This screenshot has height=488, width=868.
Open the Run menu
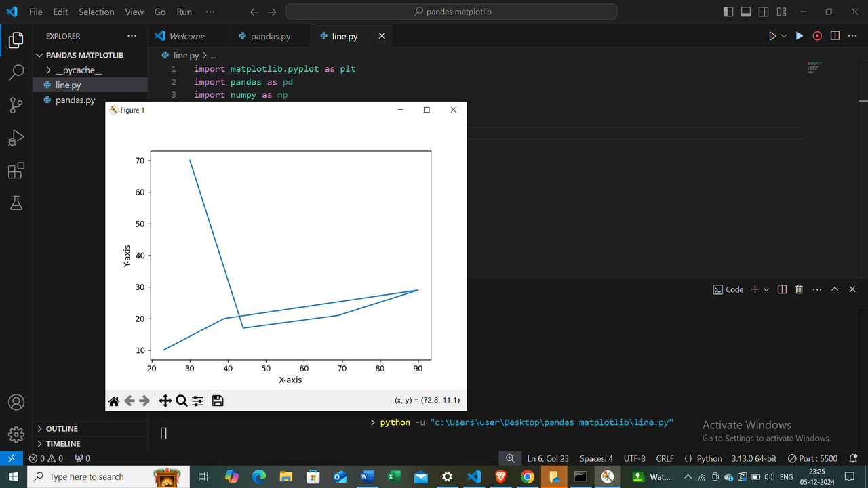point(184,11)
